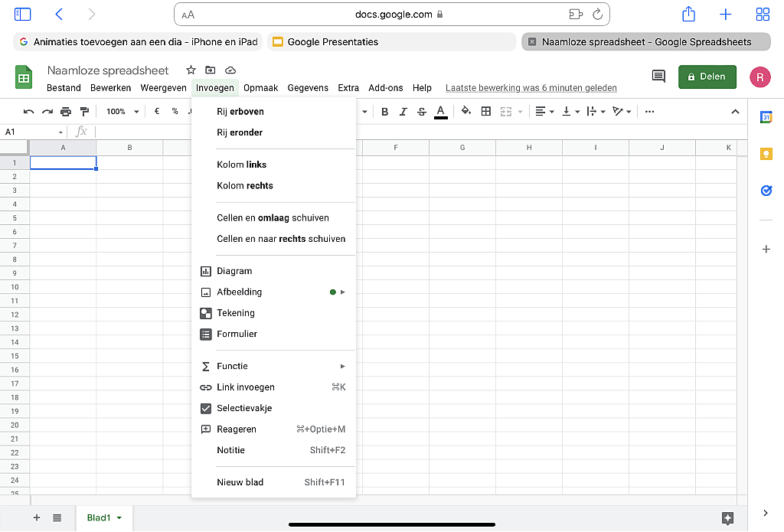This screenshot has height=532, width=784.
Task: Add a new sheet with the plus button
Action: coord(37,517)
